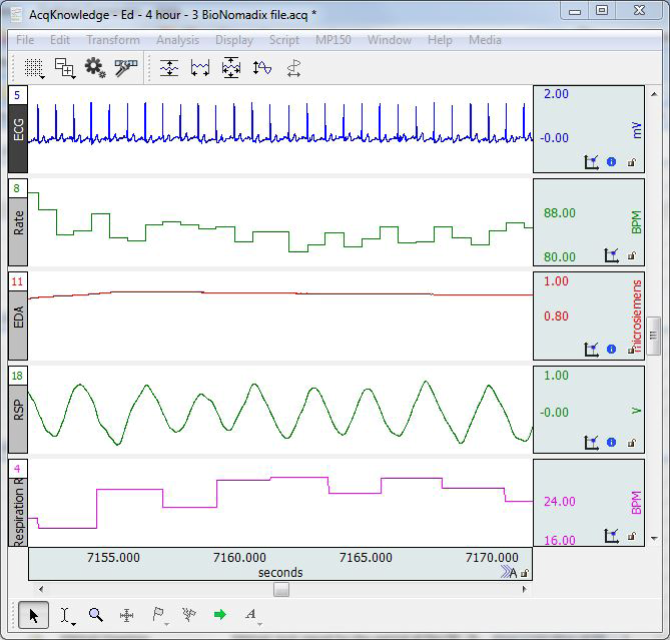Click ECG channel axis scaling icon
670x640 pixels.
coord(591,162)
